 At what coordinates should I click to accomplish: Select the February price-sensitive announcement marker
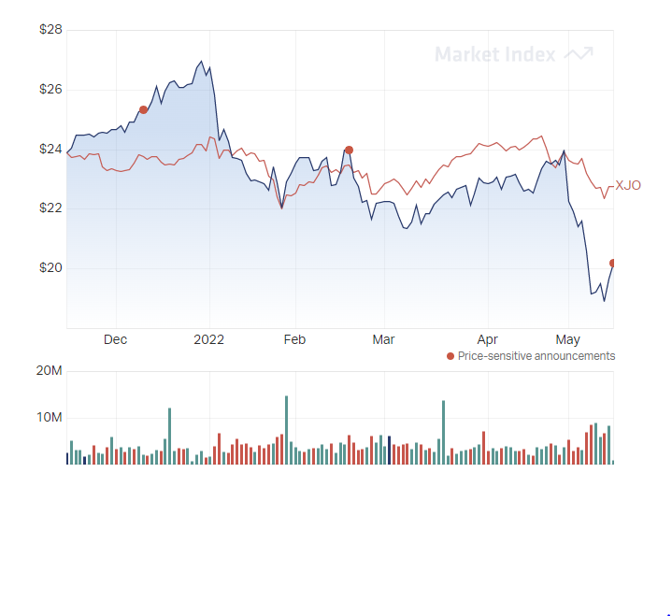pyautogui.click(x=349, y=150)
